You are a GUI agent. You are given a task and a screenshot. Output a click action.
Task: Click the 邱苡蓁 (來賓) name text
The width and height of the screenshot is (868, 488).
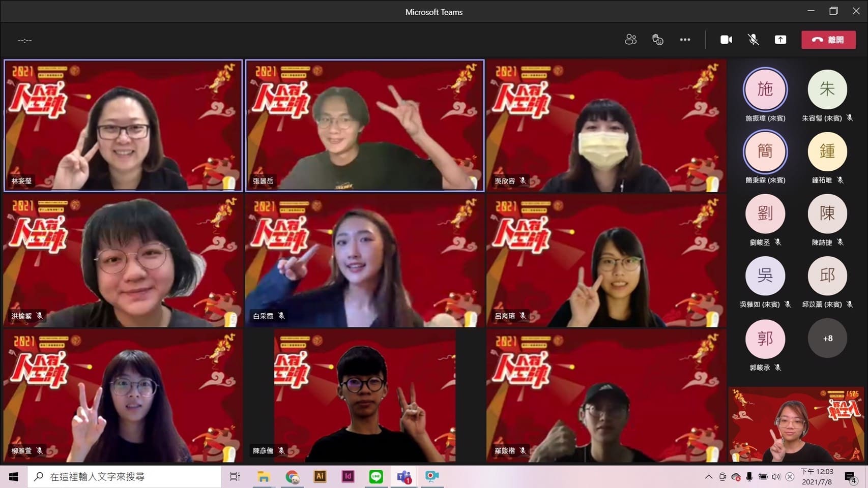coord(822,304)
